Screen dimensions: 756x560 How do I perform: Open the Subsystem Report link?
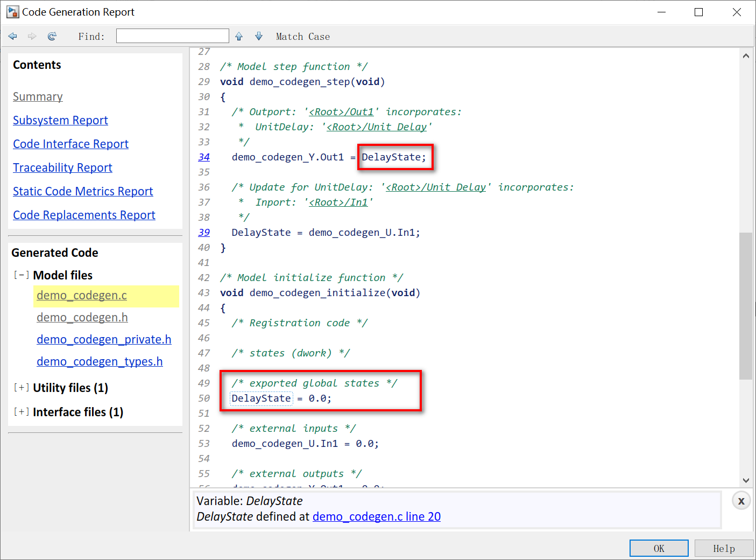point(60,120)
